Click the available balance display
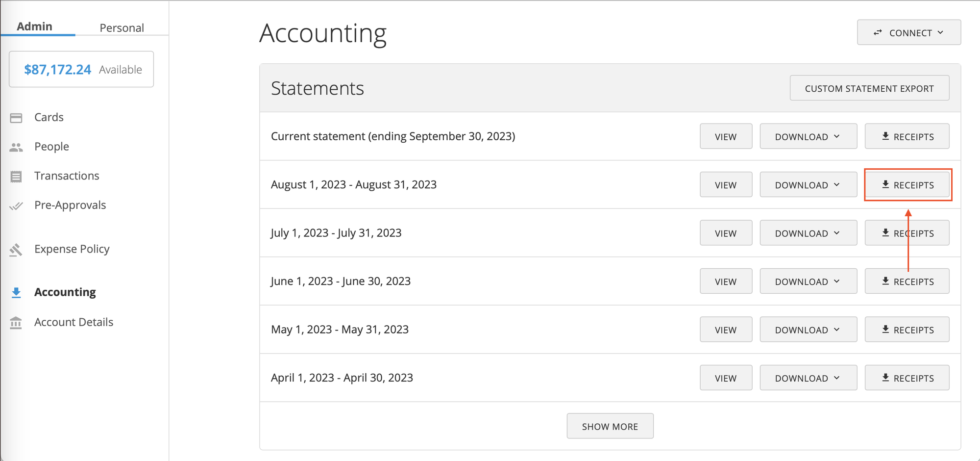The width and height of the screenshot is (980, 461). coord(81,69)
